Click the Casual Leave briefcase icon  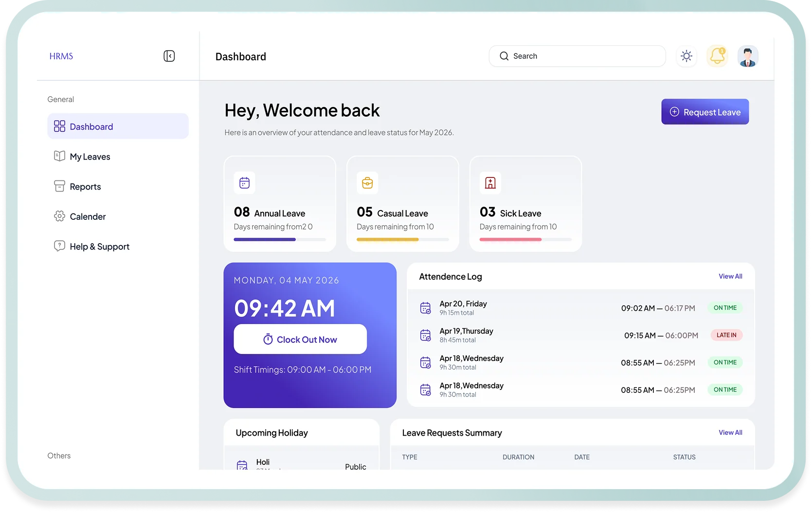(367, 183)
